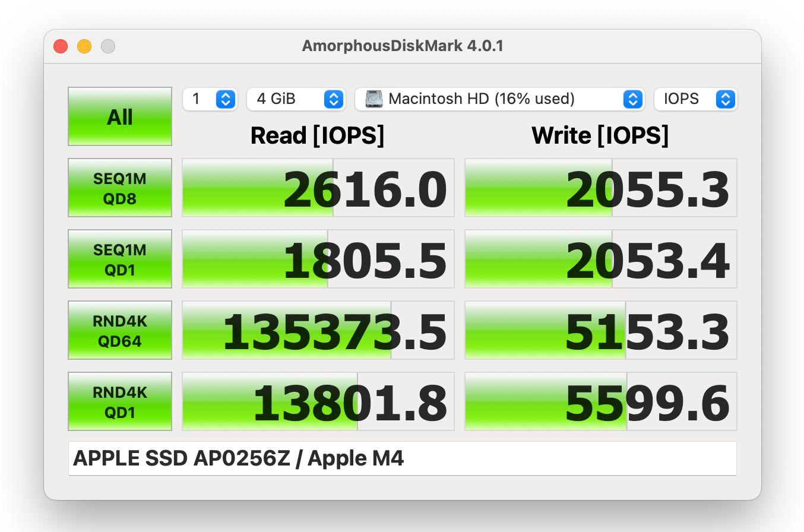Viewport: 804px width, 532px height.
Task: Click the AmorphousDiskMark 4.0.1 title bar
Action: 402,46
